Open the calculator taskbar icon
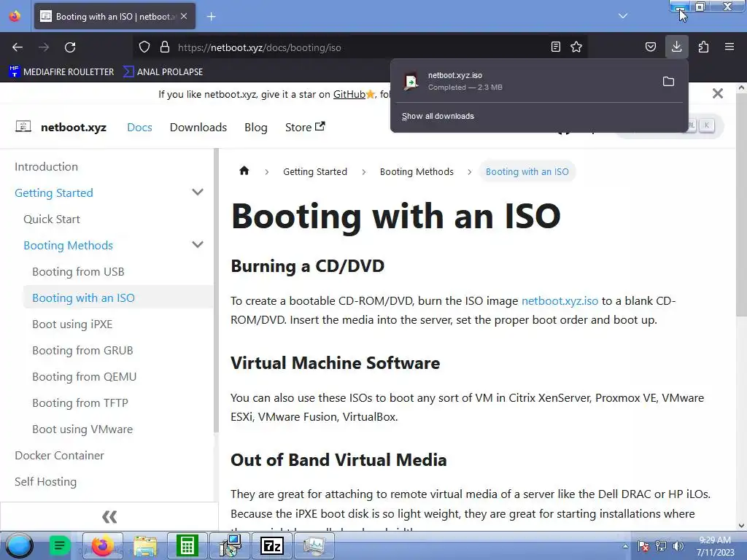Screen dimensions: 747x560 [x=187, y=545]
